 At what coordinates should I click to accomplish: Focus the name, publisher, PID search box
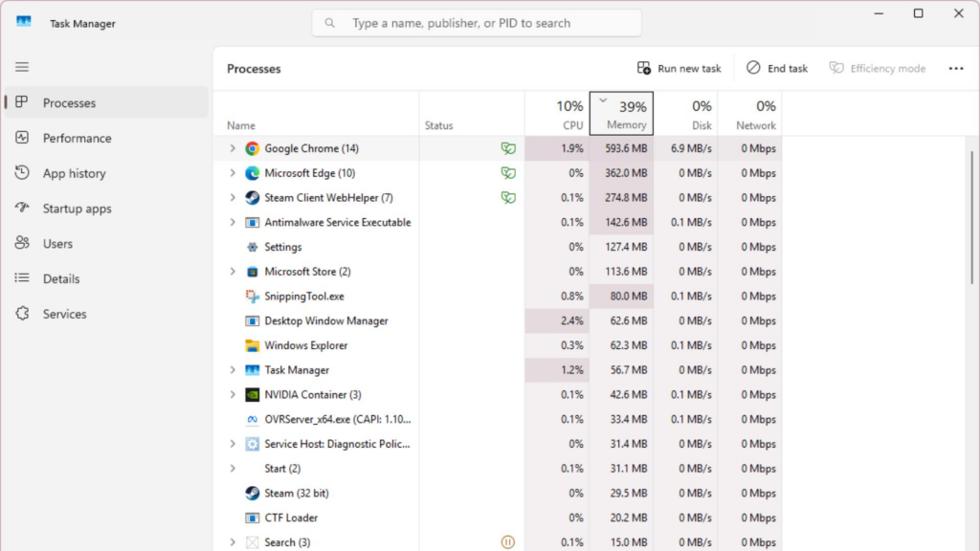[477, 23]
